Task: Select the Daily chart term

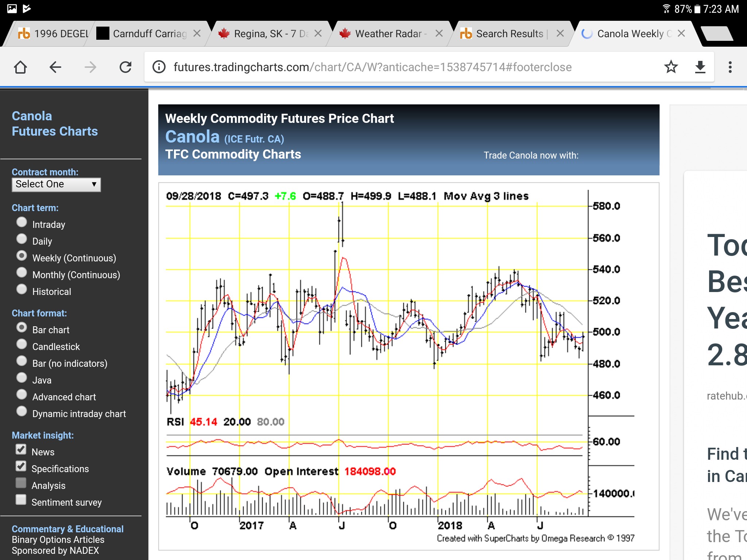Action: pyautogui.click(x=22, y=239)
